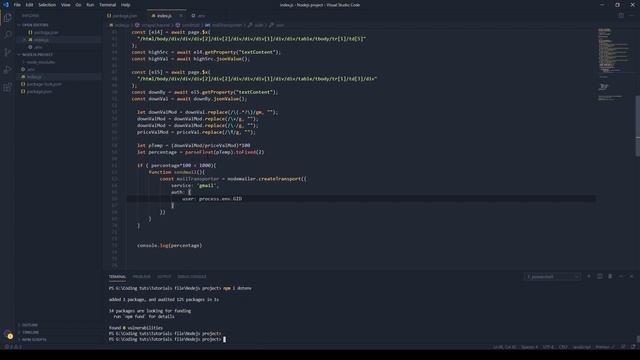The image size is (640, 360).
Task: Close the index.js editor tab
Action: (x=181, y=16)
